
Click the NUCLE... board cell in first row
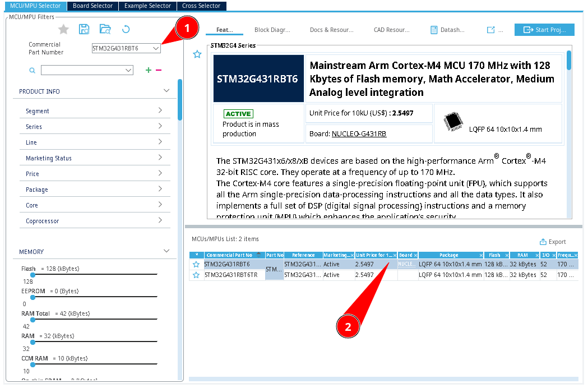[x=408, y=264]
